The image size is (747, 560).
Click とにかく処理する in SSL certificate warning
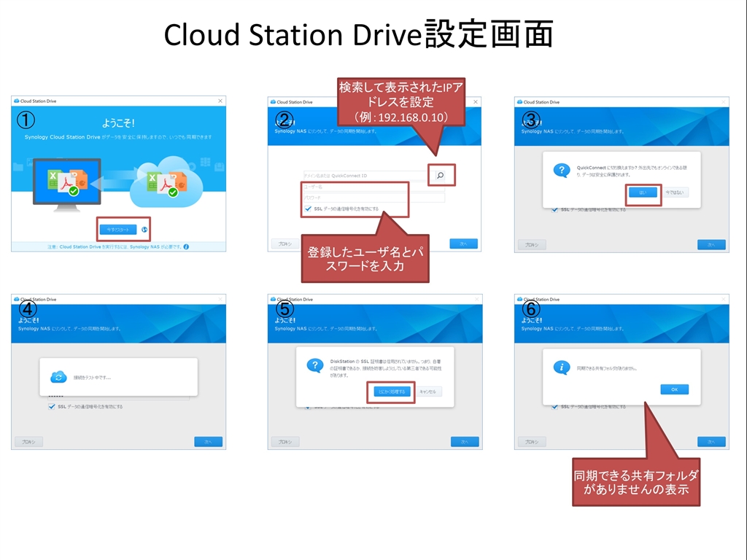coord(391,392)
